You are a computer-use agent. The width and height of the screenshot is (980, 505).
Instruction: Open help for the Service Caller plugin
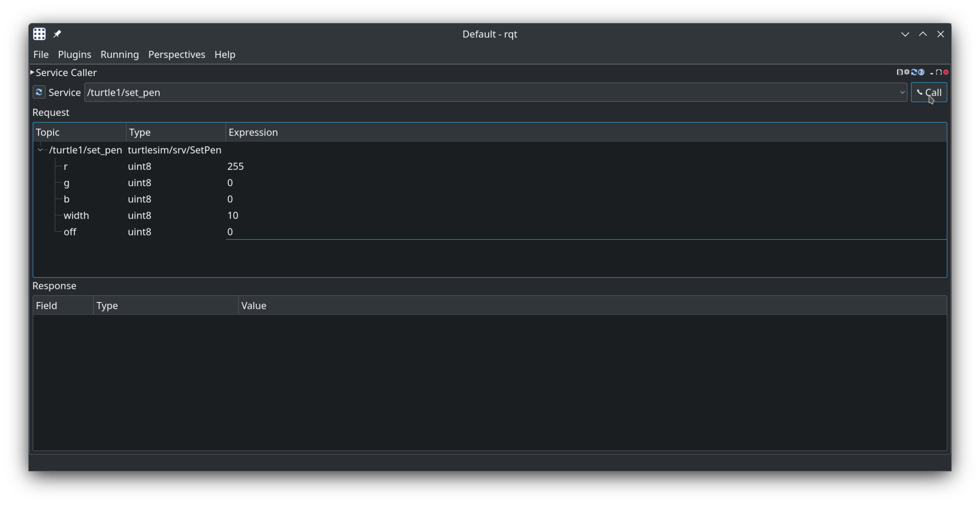(921, 72)
